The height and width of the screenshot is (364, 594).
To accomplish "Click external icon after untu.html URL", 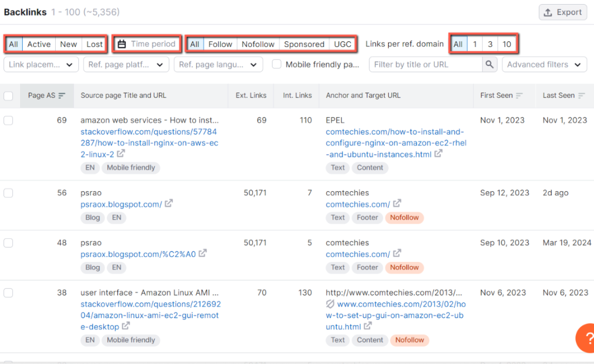I will [368, 326].
